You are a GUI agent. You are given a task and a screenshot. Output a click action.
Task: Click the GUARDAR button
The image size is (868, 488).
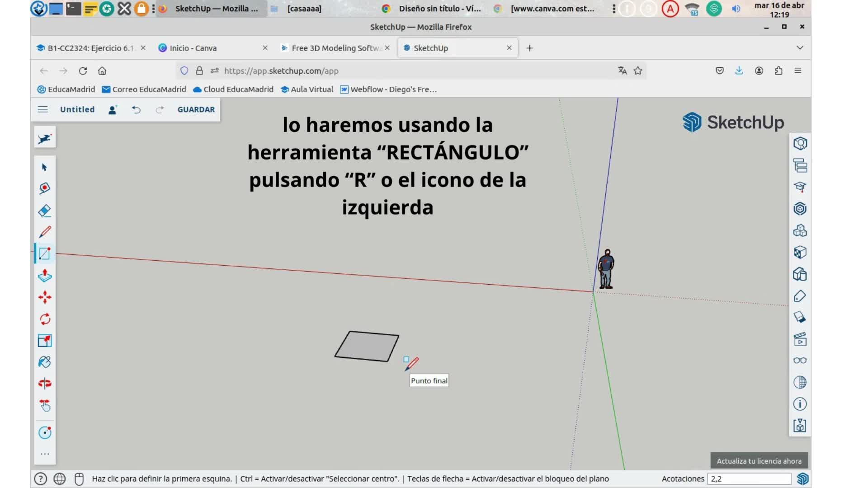point(196,109)
